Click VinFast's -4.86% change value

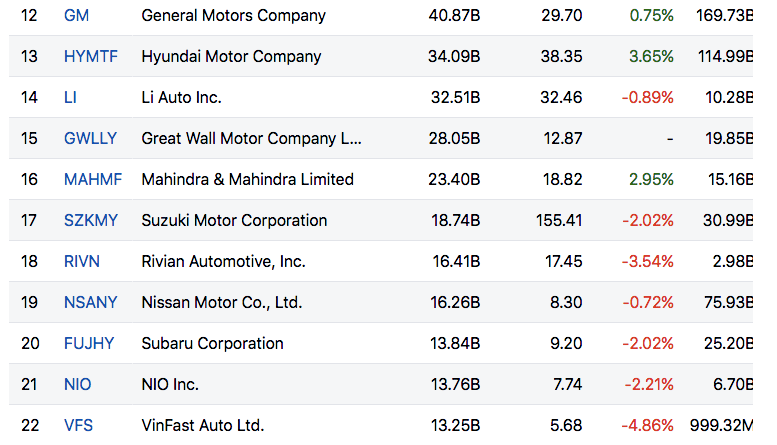[647, 426]
